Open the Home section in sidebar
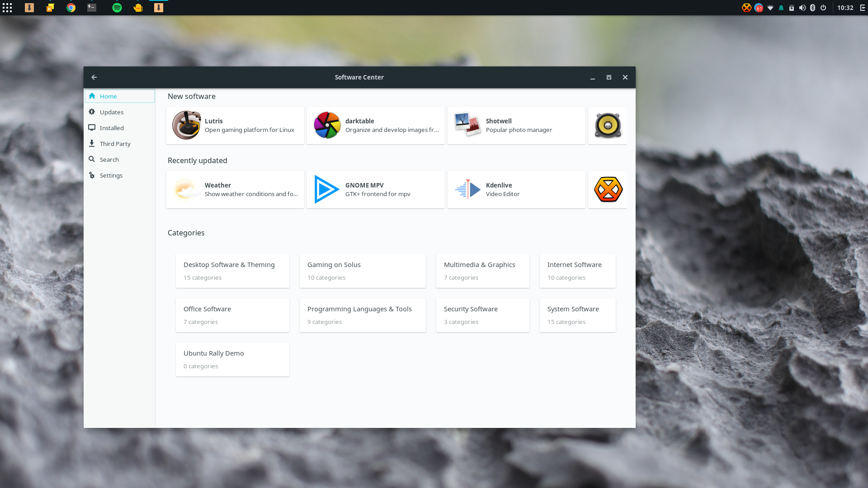This screenshot has height=488, width=868. (x=120, y=96)
